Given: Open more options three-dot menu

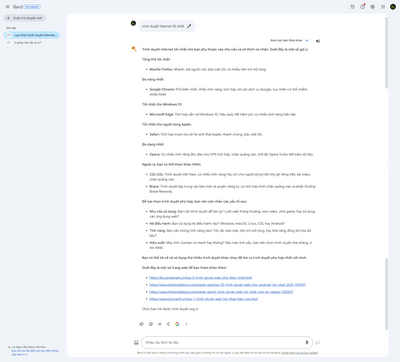Looking at the screenshot, I should click(x=186, y=324).
